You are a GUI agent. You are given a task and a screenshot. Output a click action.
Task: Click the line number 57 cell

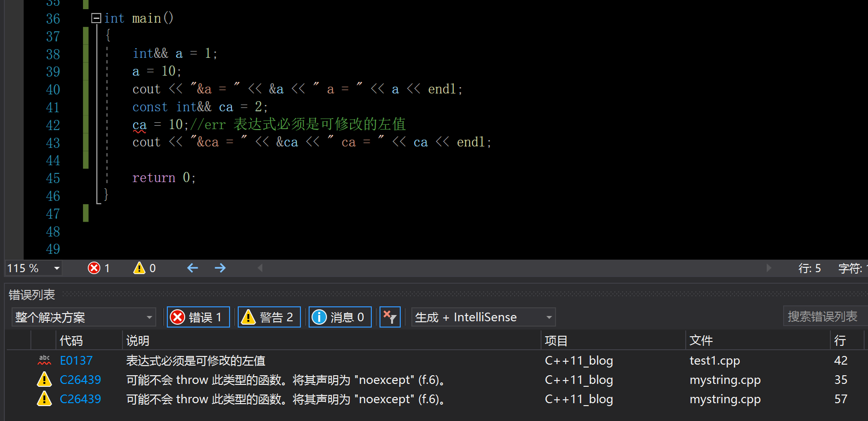click(841, 399)
